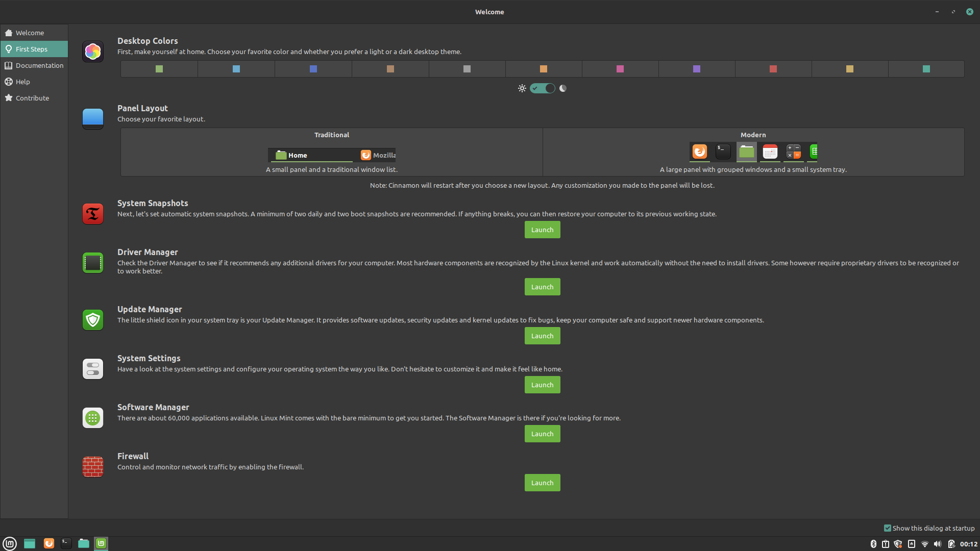This screenshot has width=980, height=551.
Task: Select the pink desktop color swatch
Action: coord(620,68)
